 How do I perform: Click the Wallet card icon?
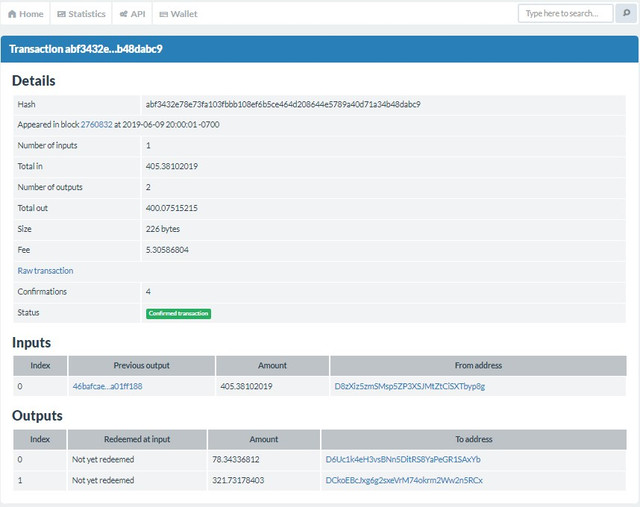(x=164, y=14)
